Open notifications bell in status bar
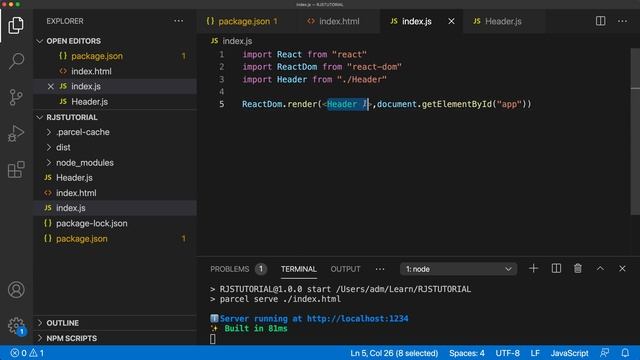 click(x=625, y=353)
